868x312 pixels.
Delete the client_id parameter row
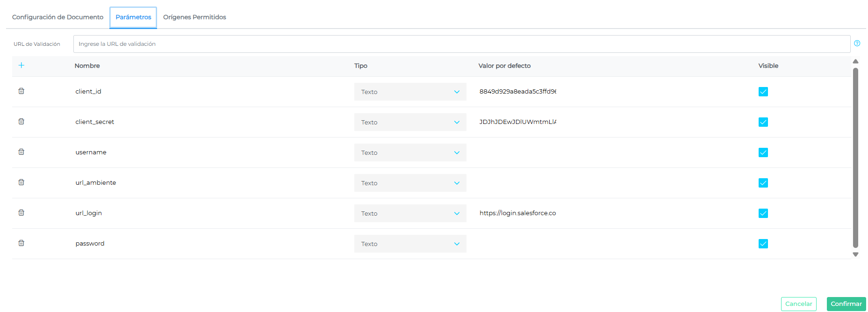point(22,91)
